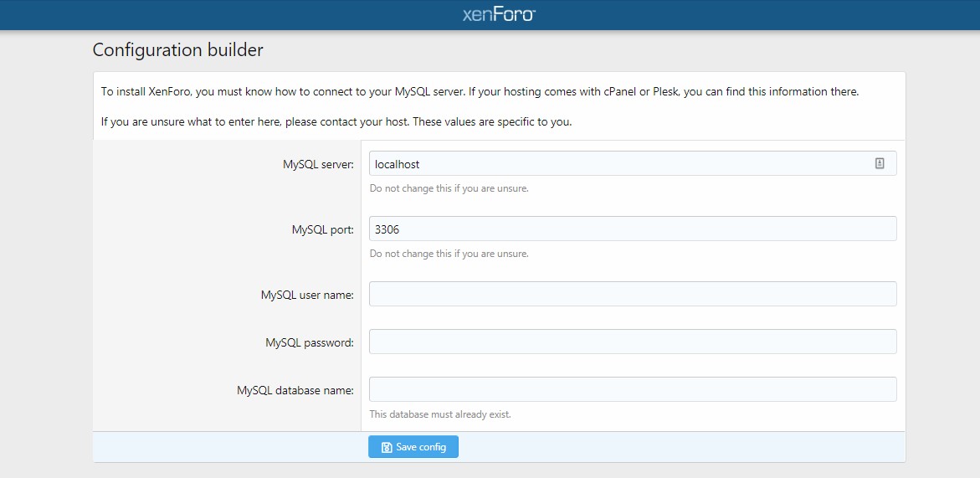Click the Configuration builder page heading
980x478 pixels.
click(x=178, y=50)
